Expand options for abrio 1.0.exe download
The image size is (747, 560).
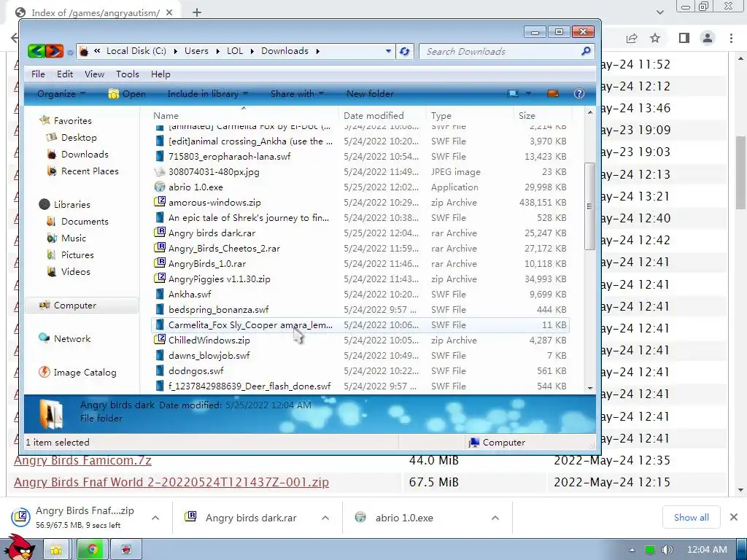click(x=495, y=518)
